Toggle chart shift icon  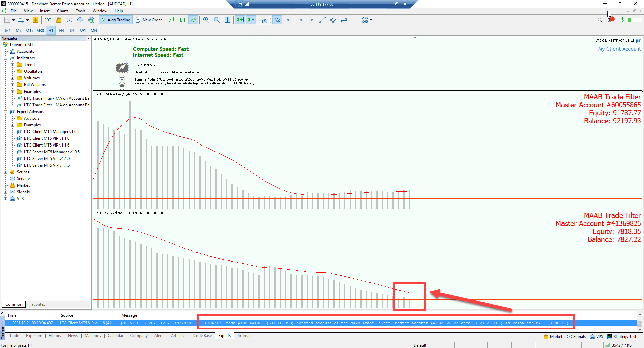(251, 20)
